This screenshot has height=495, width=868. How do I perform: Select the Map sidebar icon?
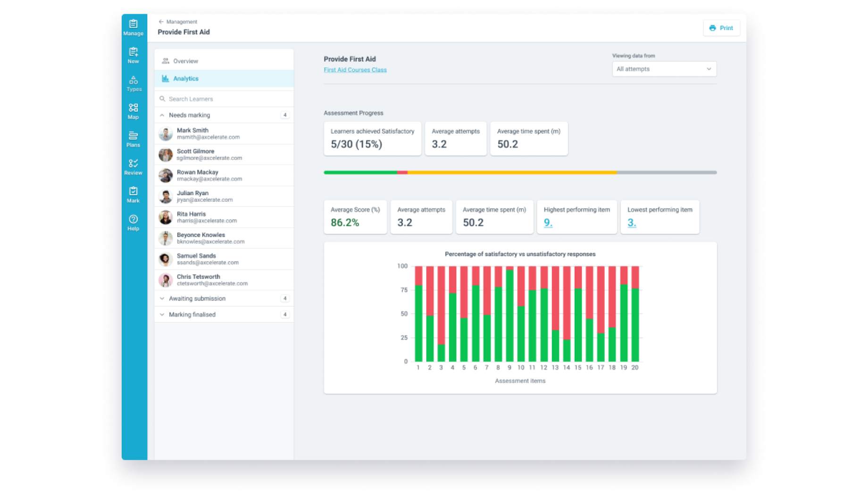coord(134,111)
